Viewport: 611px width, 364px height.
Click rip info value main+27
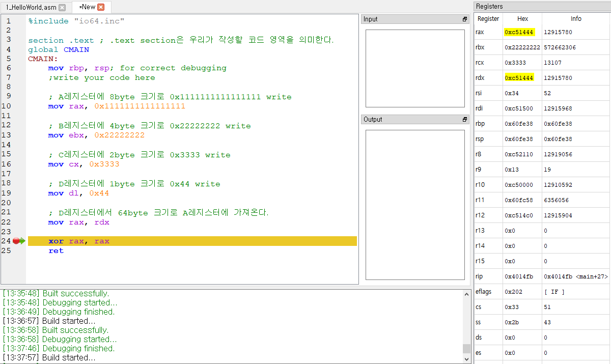575,276
